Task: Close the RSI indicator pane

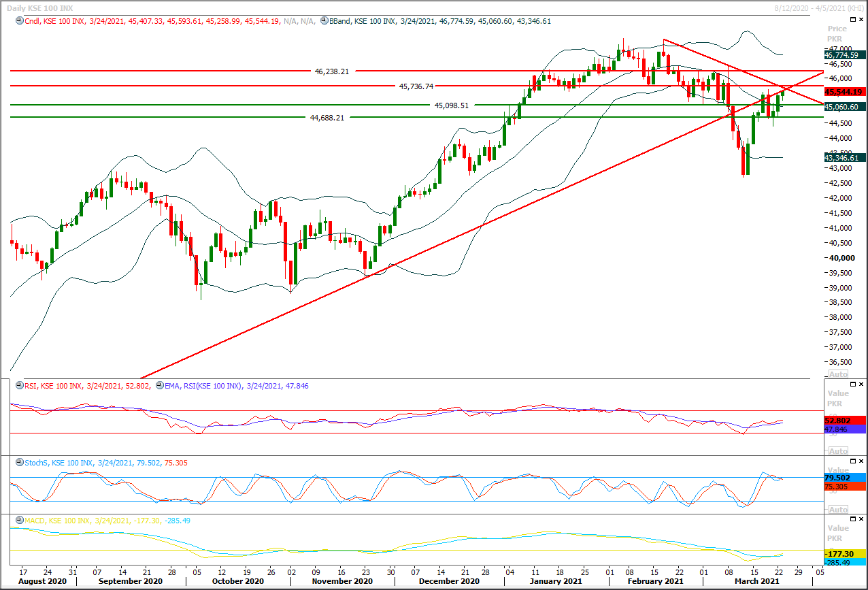Action: (862, 385)
